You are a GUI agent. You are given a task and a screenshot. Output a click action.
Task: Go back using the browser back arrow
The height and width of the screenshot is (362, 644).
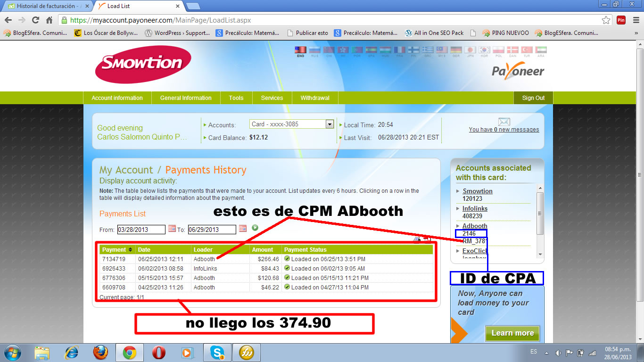(8, 20)
